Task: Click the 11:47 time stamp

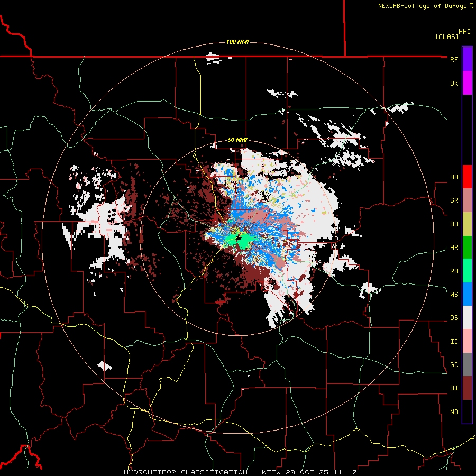Action: point(346,472)
